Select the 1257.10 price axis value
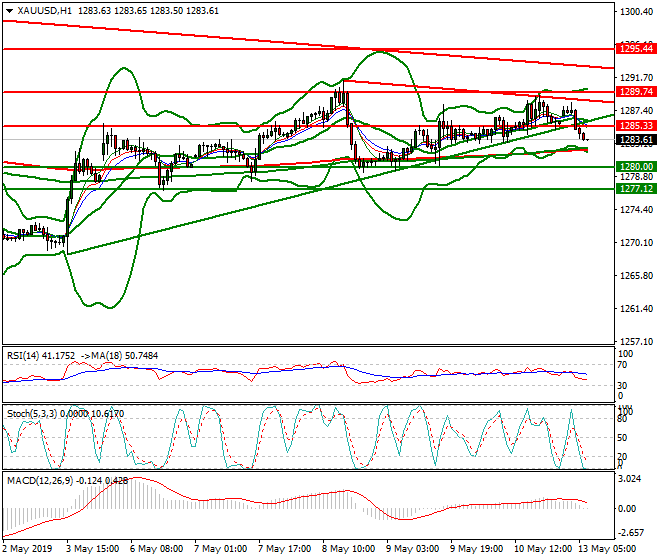 pos(636,341)
